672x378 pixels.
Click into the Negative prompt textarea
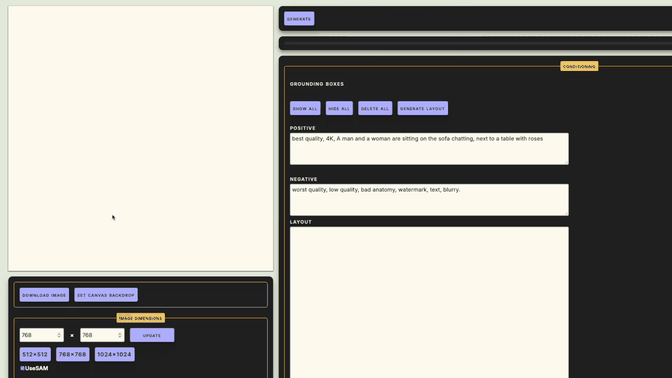click(x=429, y=200)
